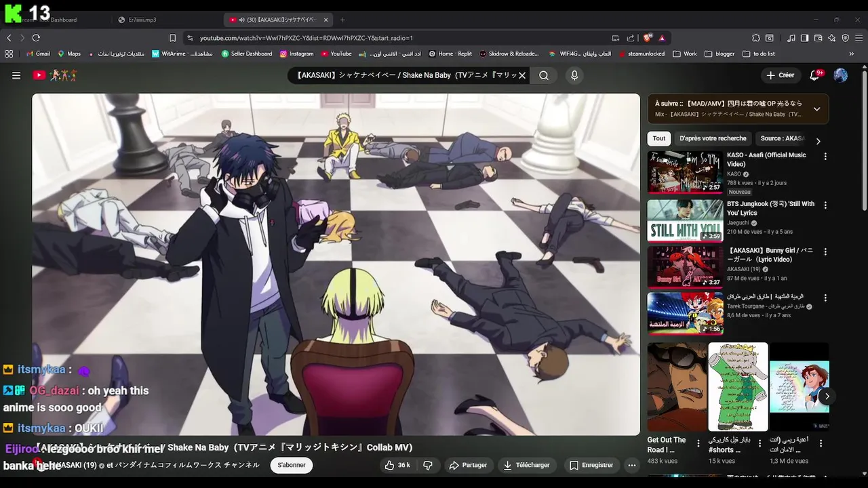
Task: Select D'après votre recherche chip
Action: point(713,138)
